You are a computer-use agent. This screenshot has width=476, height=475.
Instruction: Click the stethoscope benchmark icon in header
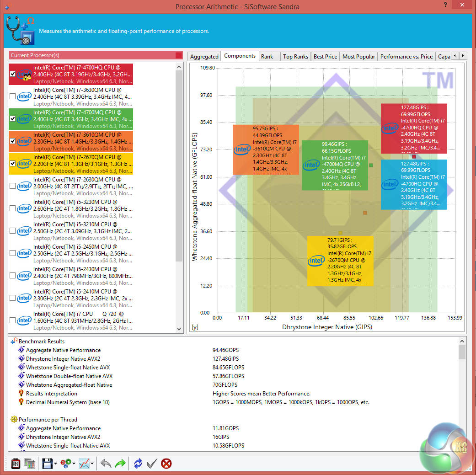point(20,30)
